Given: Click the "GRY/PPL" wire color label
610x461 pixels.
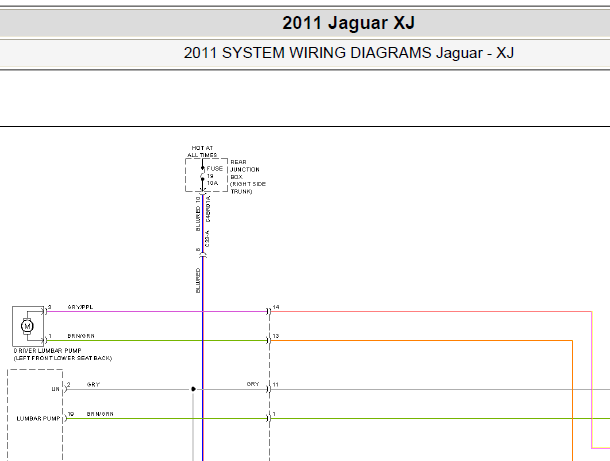Looking at the screenshot, I should (x=81, y=307).
